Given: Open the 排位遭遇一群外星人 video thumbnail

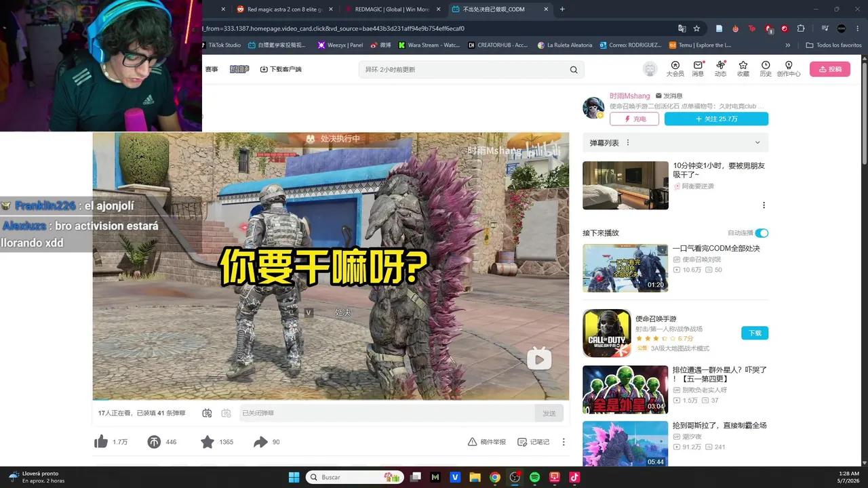Looking at the screenshot, I should 625,390.
